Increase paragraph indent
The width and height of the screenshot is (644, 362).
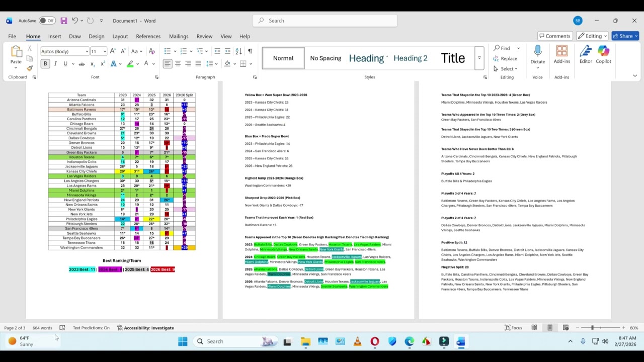pyautogui.click(x=227, y=51)
